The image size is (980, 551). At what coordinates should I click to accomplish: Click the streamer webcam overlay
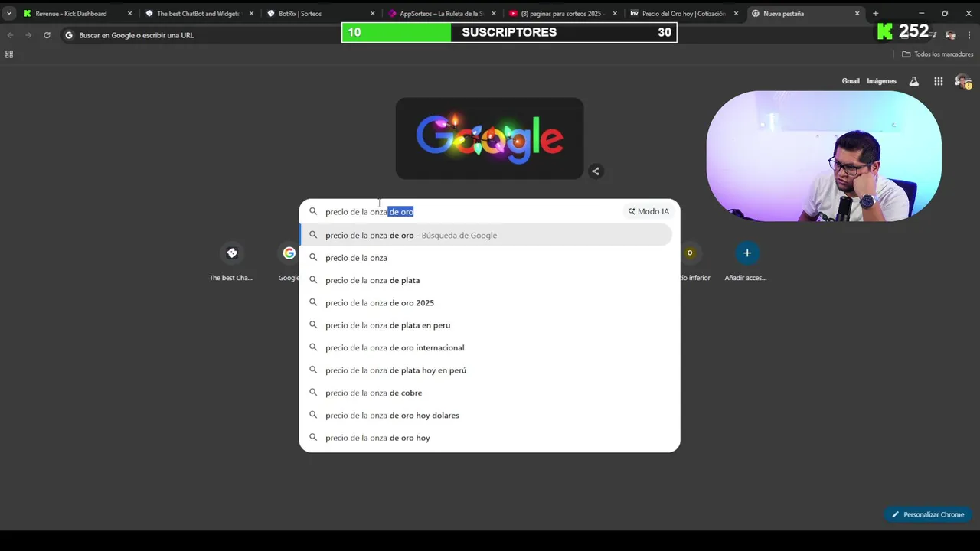pyautogui.click(x=824, y=156)
